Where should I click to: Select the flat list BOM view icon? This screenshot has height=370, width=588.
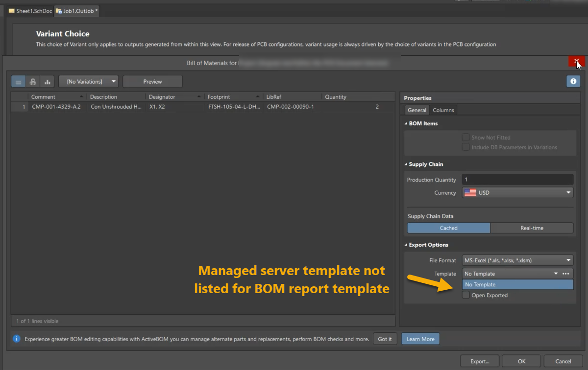coord(19,81)
